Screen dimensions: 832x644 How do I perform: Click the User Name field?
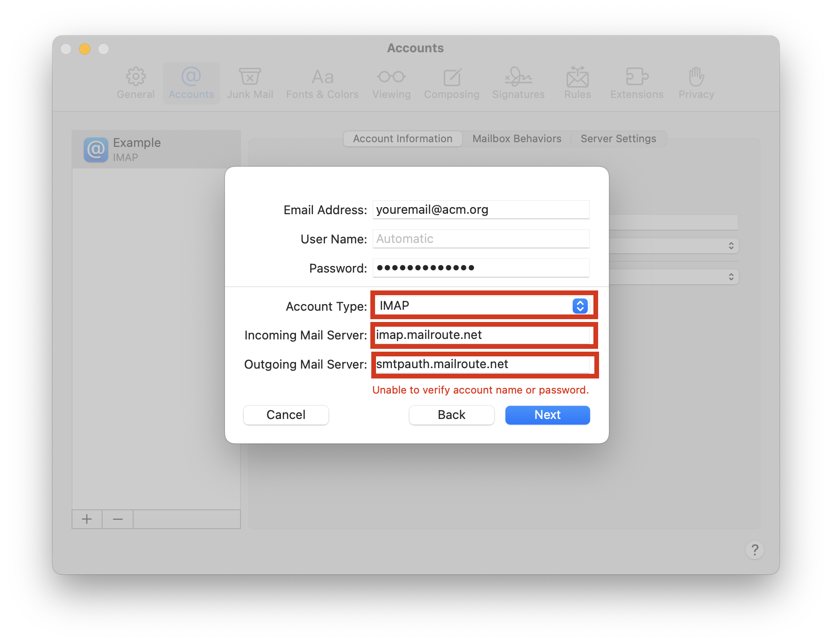click(481, 239)
